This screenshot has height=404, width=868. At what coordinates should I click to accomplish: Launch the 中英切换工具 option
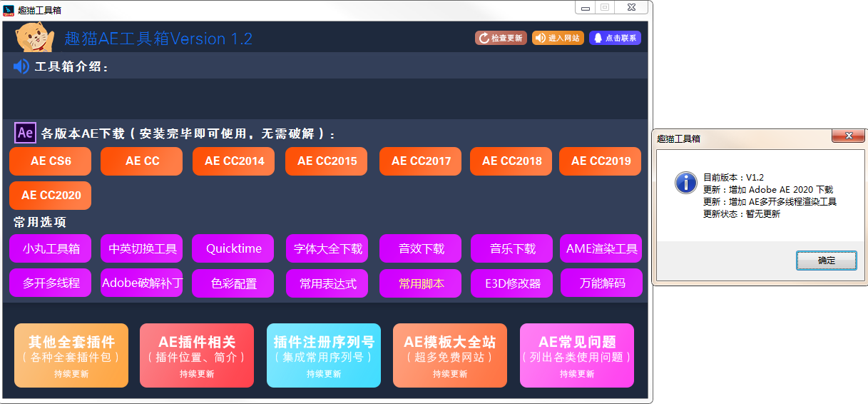point(142,248)
